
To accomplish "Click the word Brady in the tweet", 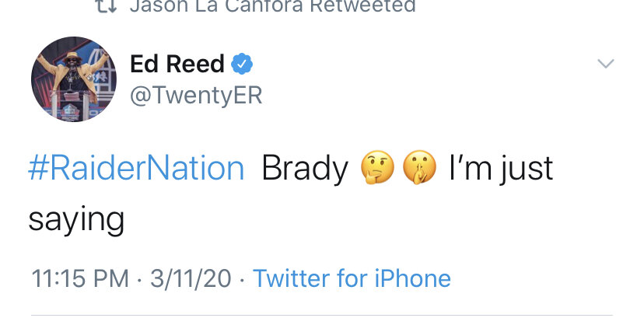I will [305, 169].
